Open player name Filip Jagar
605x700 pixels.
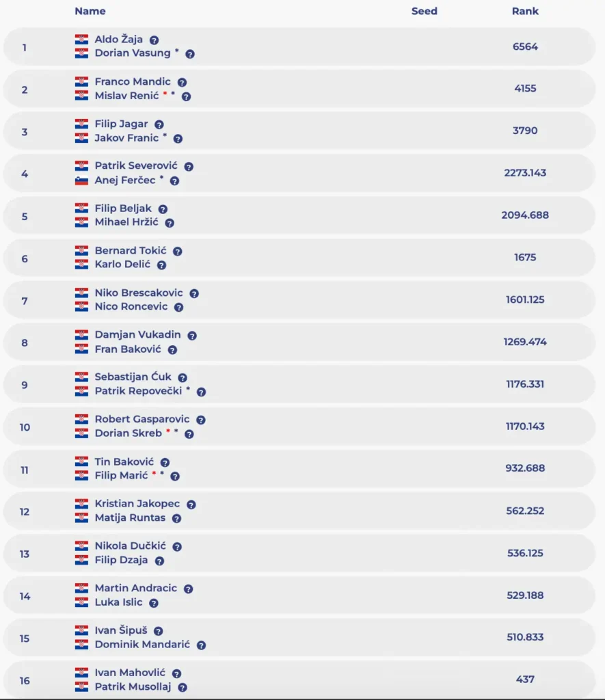click(x=122, y=124)
